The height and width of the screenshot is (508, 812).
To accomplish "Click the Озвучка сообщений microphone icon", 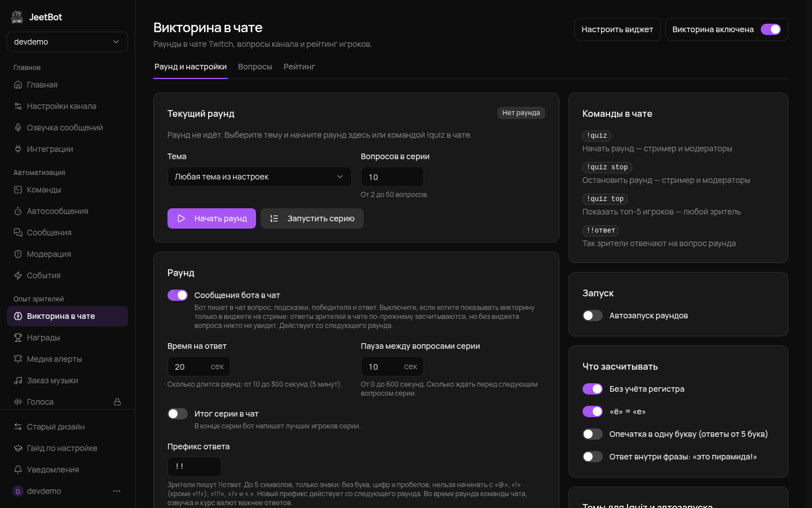I will point(18,128).
